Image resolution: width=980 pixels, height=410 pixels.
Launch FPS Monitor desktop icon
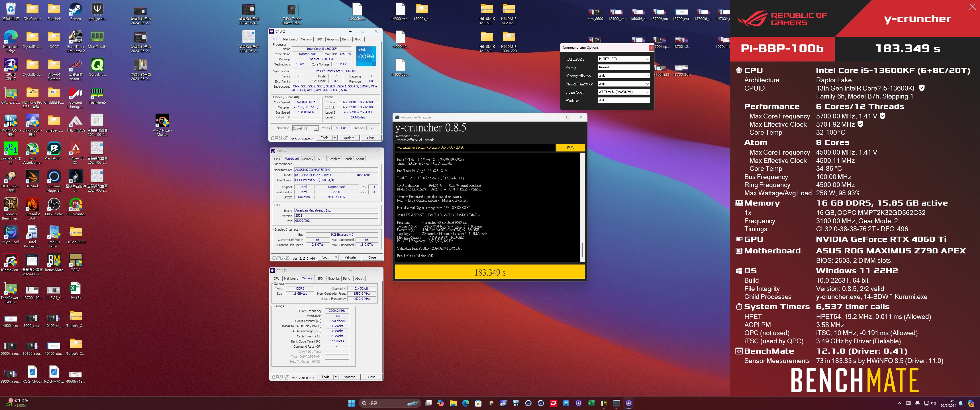pyautogui.click(x=75, y=207)
